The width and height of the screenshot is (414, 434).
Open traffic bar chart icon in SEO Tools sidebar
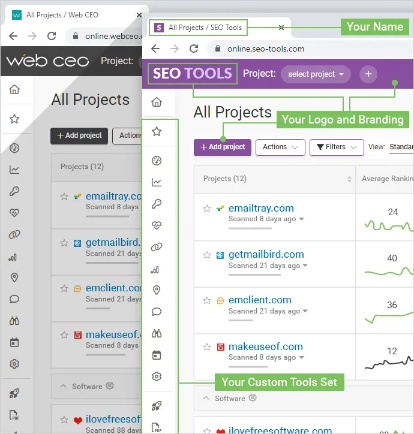coord(155,269)
